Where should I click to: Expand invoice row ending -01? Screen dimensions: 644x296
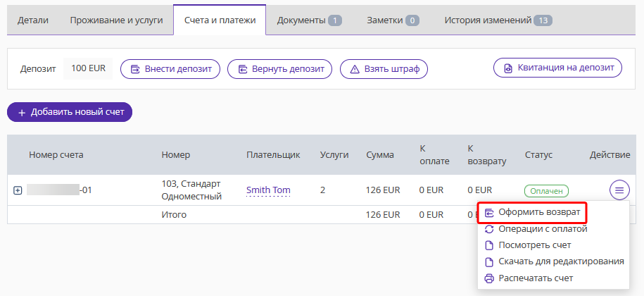click(x=18, y=190)
